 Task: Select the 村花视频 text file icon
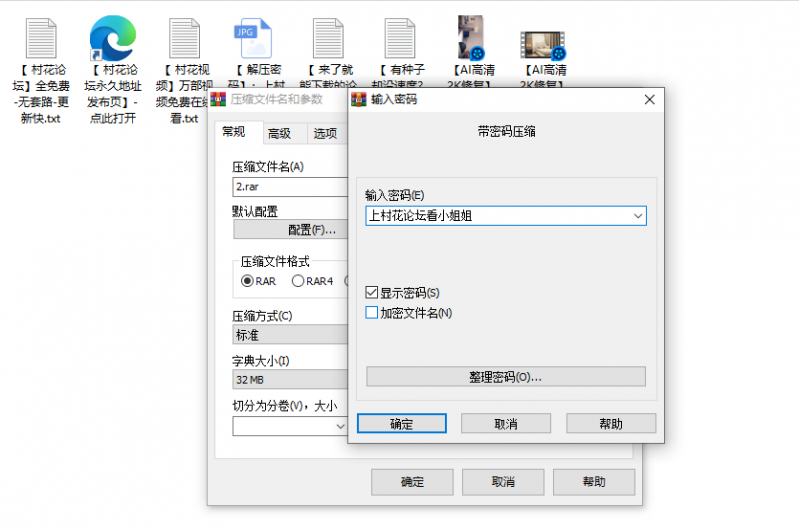(183, 39)
